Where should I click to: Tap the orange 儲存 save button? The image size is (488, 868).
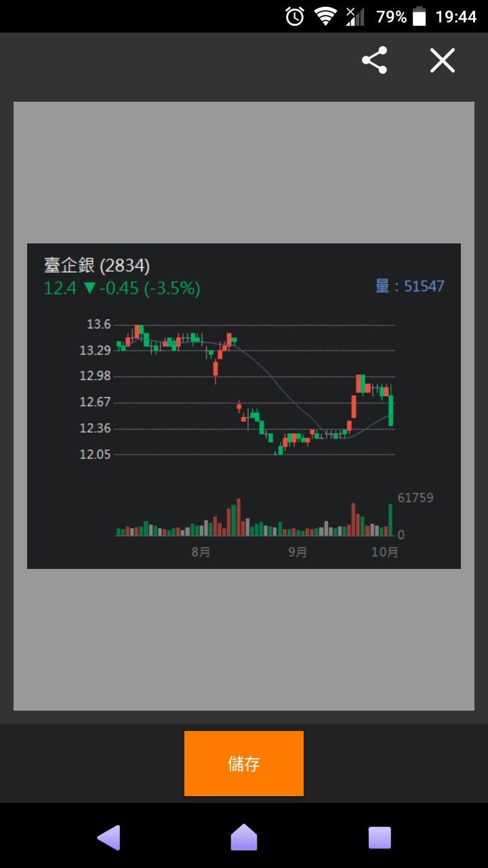[x=244, y=764]
